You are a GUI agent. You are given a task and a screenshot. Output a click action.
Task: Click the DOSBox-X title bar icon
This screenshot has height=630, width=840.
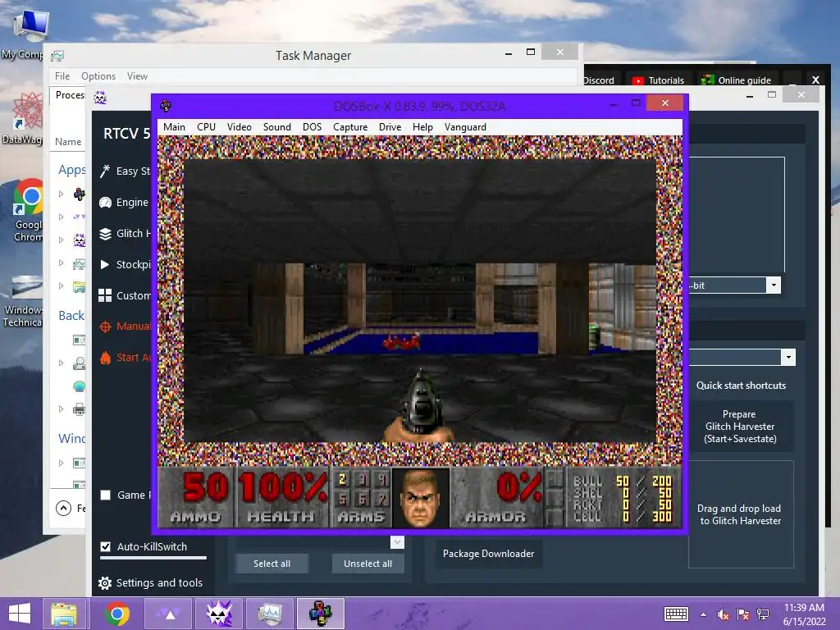pos(166,106)
